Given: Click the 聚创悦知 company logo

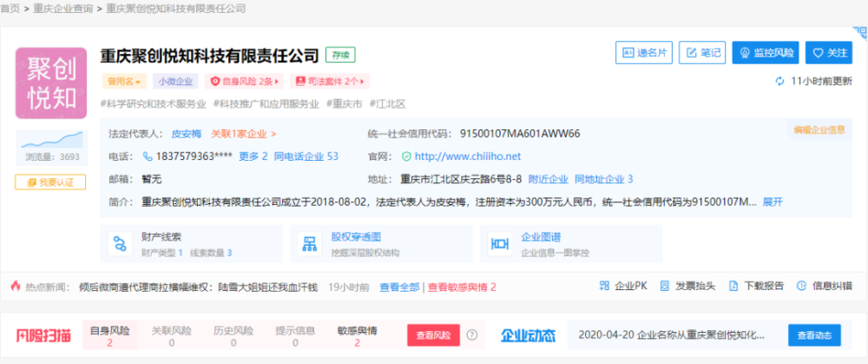Looking at the screenshot, I should point(51,83).
